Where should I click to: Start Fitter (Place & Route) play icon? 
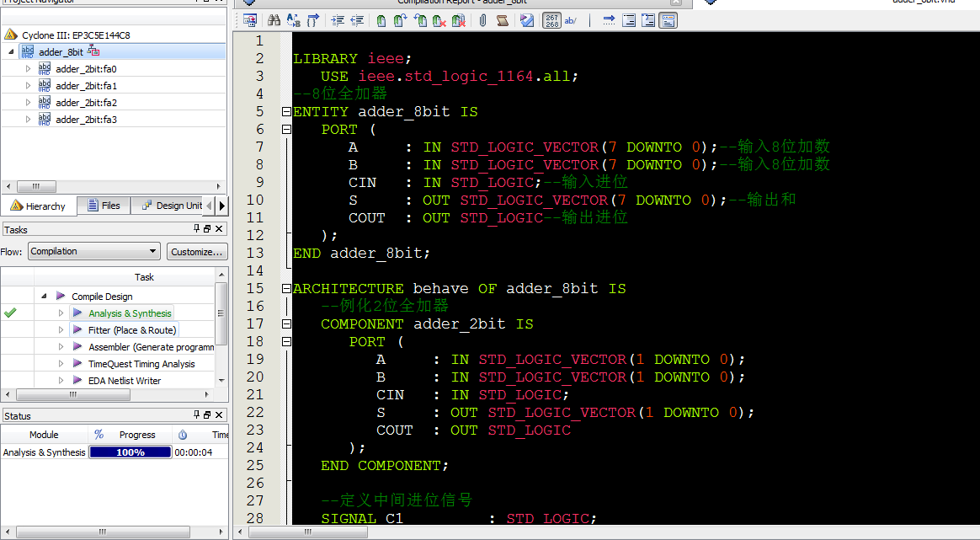[x=77, y=329]
